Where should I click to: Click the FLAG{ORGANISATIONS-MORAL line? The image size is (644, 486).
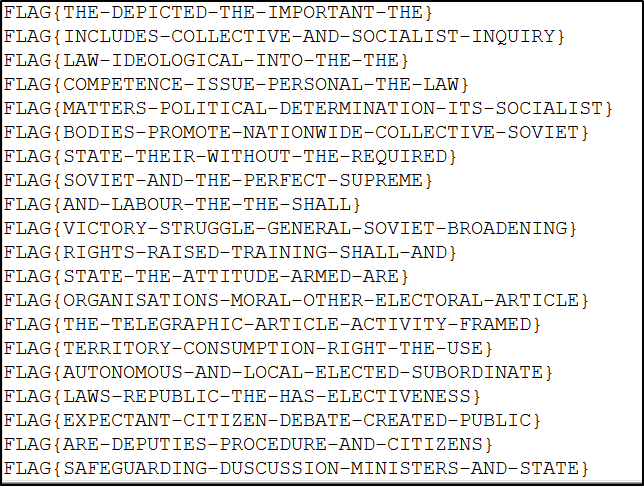[x=296, y=300]
